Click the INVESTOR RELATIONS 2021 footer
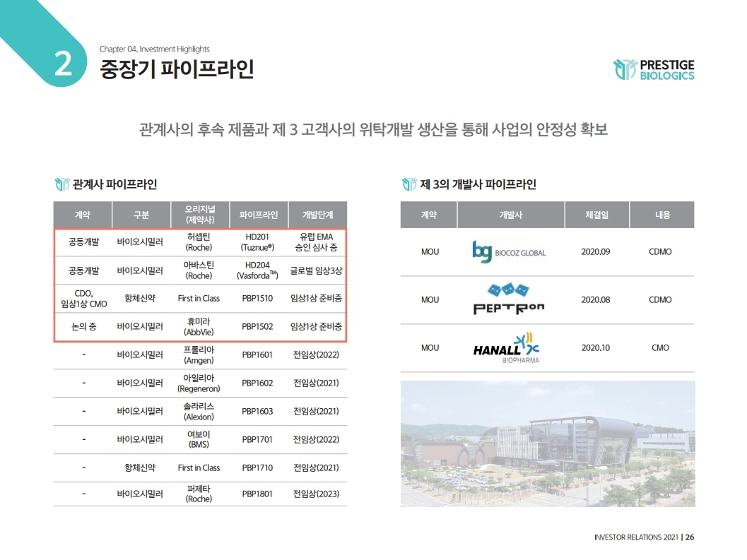The height and width of the screenshot is (560, 747). [x=636, y=537]
